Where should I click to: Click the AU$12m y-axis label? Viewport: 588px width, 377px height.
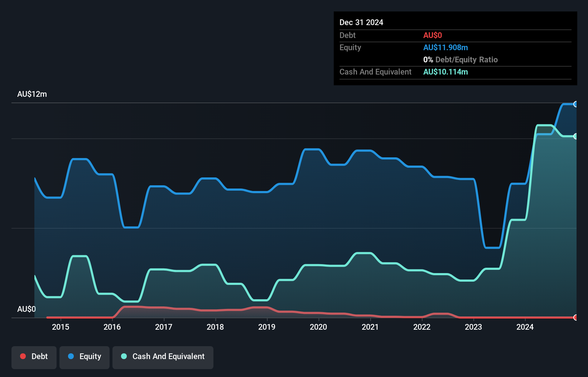click(x=32, y=94)
